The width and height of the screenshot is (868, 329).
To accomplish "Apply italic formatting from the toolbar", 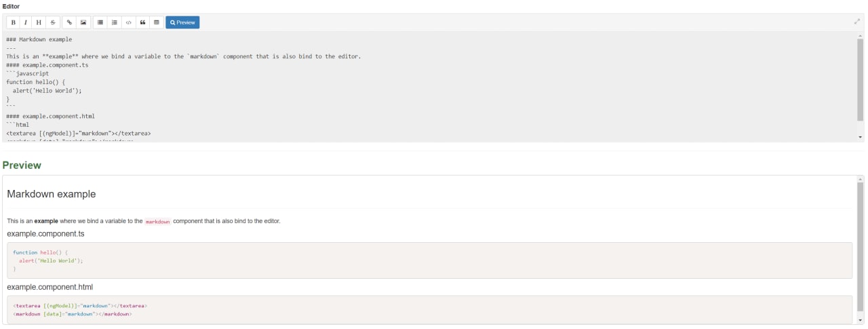I will [26, 22].
